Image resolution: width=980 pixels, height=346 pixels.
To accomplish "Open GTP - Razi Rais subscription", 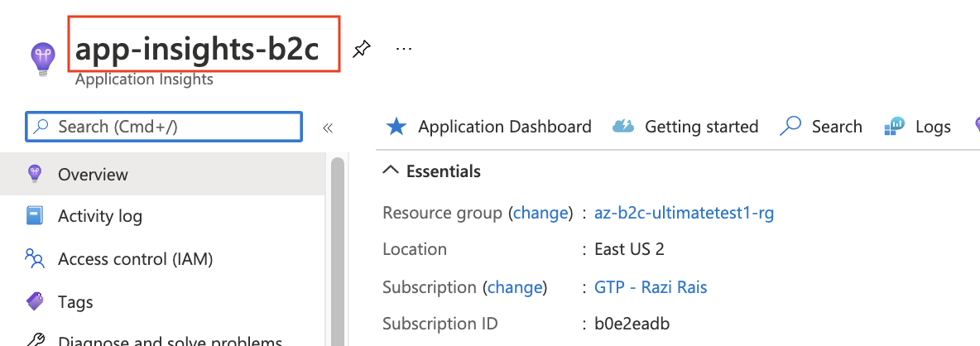I will tap(651, 287).
